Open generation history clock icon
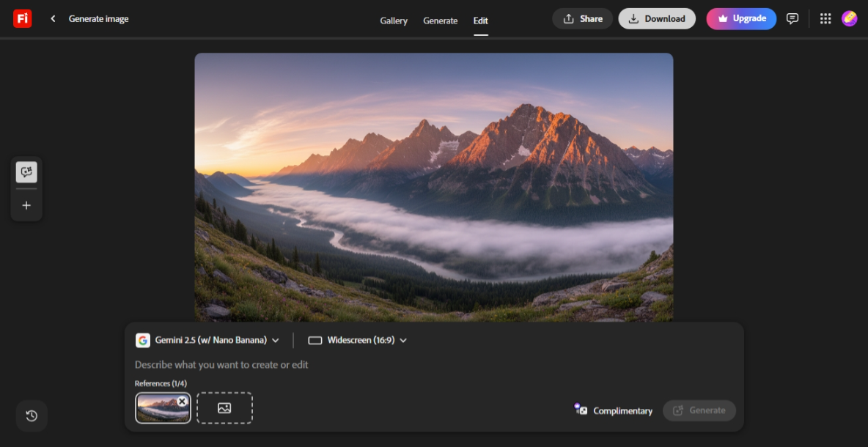 click(x=32, y=416)
